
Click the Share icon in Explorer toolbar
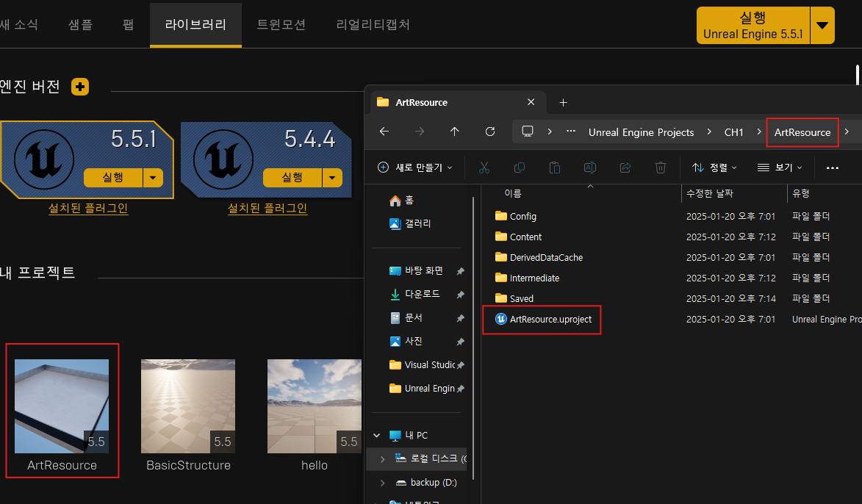point(625,168)
